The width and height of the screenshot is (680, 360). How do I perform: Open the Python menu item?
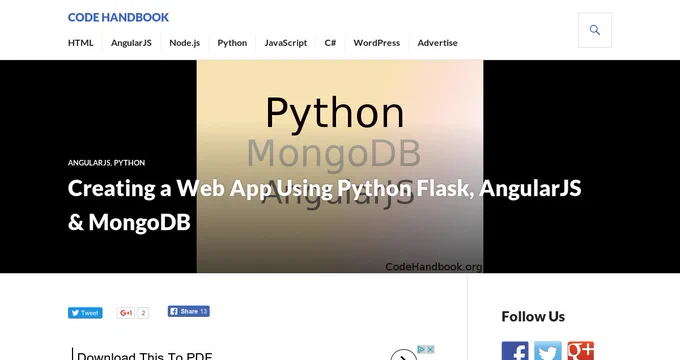[232, 43]
